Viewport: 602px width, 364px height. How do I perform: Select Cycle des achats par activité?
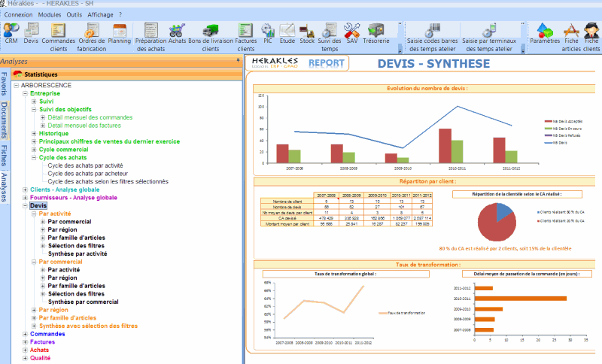coord(85,165)
